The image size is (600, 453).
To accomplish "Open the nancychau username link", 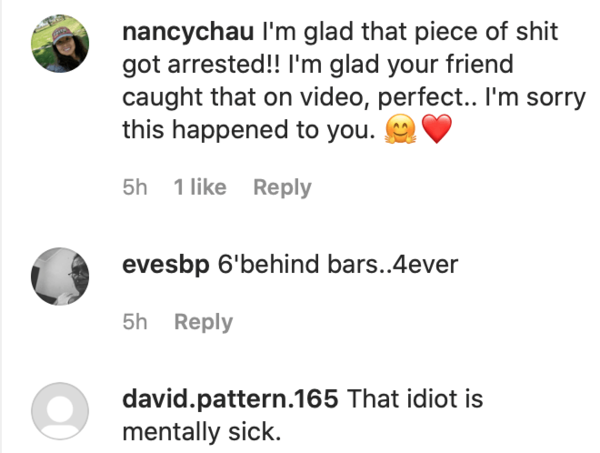I will [x=187, y=31].
